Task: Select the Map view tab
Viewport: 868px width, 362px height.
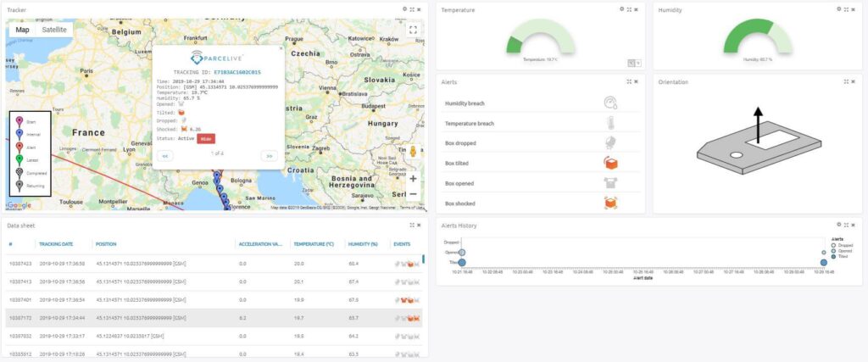Action: 22,30
